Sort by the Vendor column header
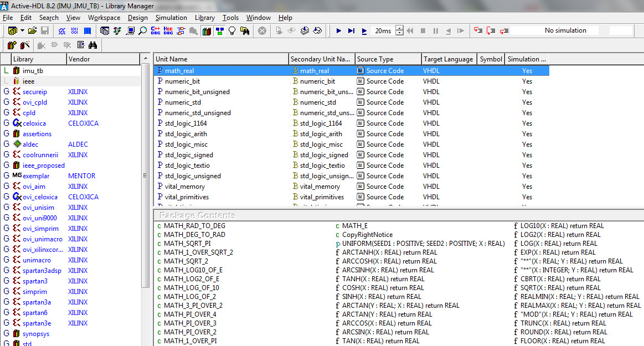 coord(103,59)
